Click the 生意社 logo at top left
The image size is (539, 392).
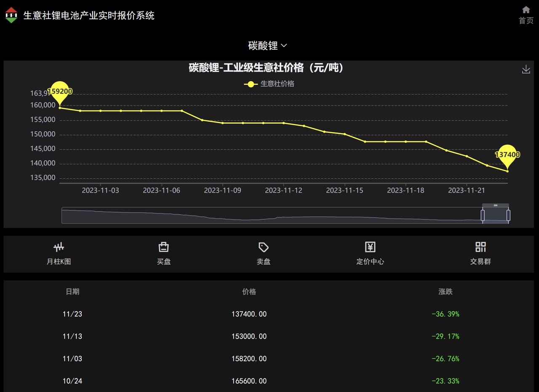(11, 15)
